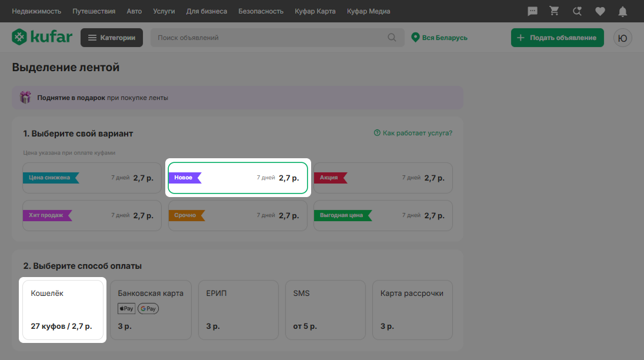Viewport: 644px width, 360px height.
Task: Open the 'Категории' menu
Action: pyautogui.click(x=112, y=38)
